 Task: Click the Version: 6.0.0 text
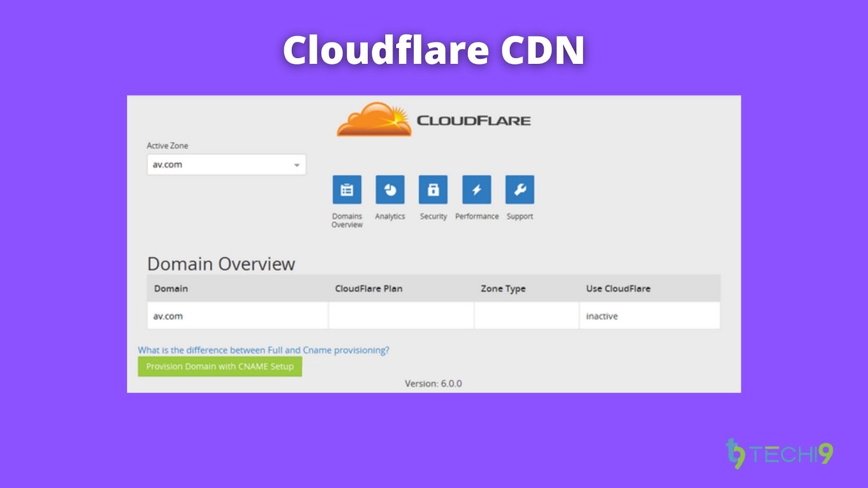coord(433,383)
